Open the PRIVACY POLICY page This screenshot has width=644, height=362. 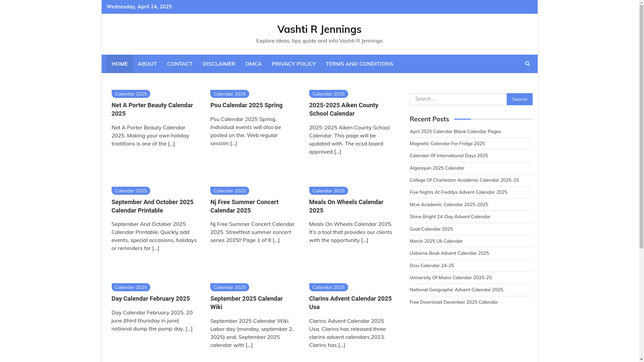click(294, 64)
